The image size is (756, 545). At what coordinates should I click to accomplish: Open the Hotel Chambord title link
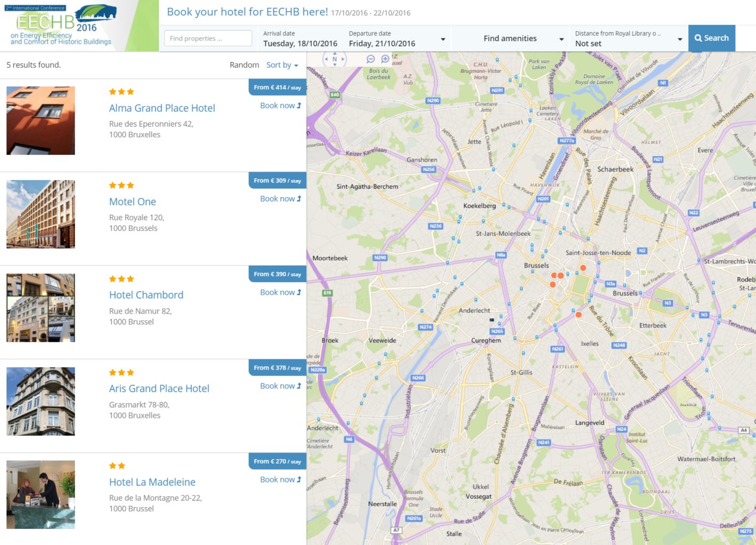tap(146, 295)
